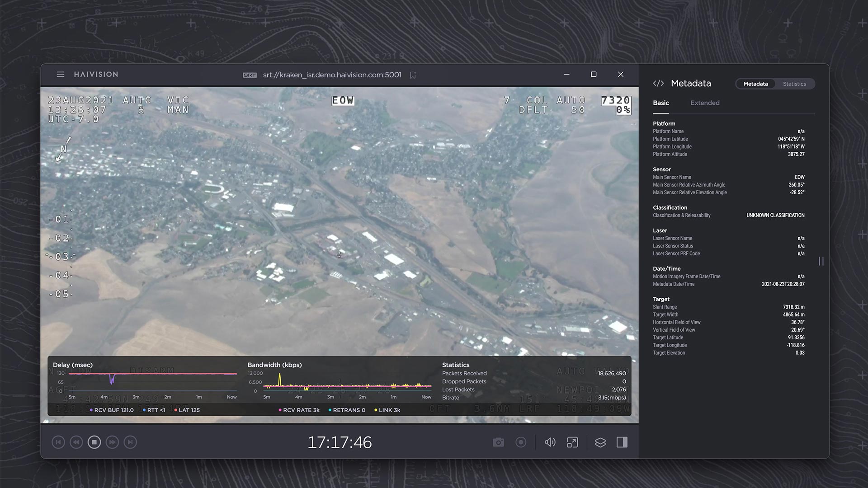
Task: Click the bookmark icon beside the SRT address
Action: click(x=413, y=75)
